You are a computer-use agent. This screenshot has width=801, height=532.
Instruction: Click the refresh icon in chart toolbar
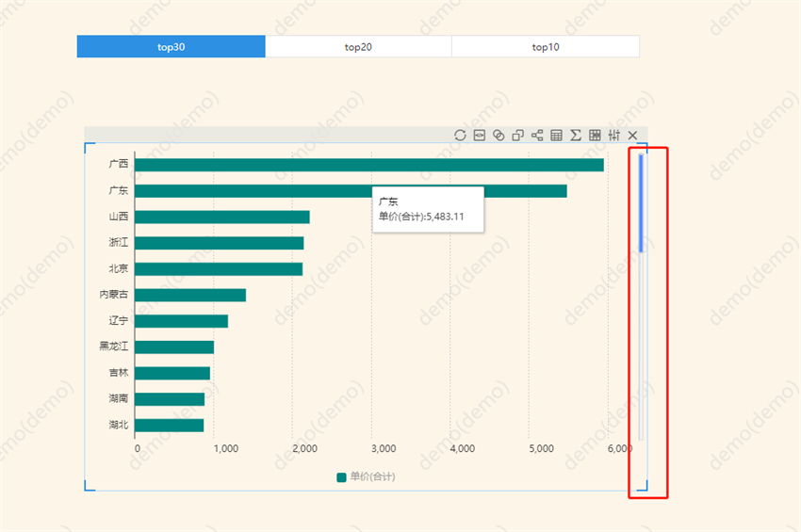click(x=460, y=136)
